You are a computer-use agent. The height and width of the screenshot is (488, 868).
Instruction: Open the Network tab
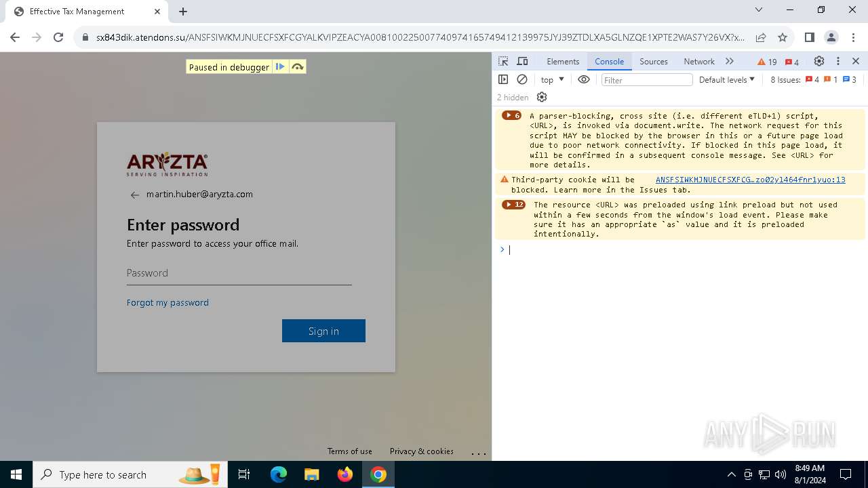[x=699, y=61]
